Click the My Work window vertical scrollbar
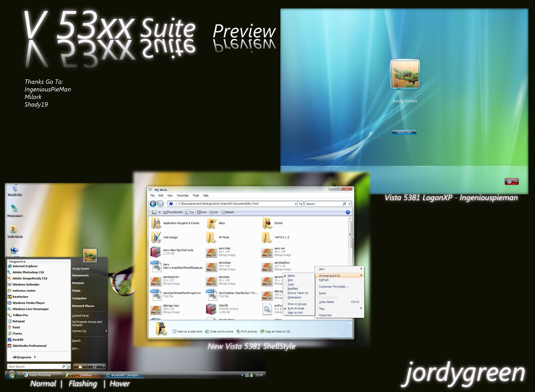 tap(350, 234)
